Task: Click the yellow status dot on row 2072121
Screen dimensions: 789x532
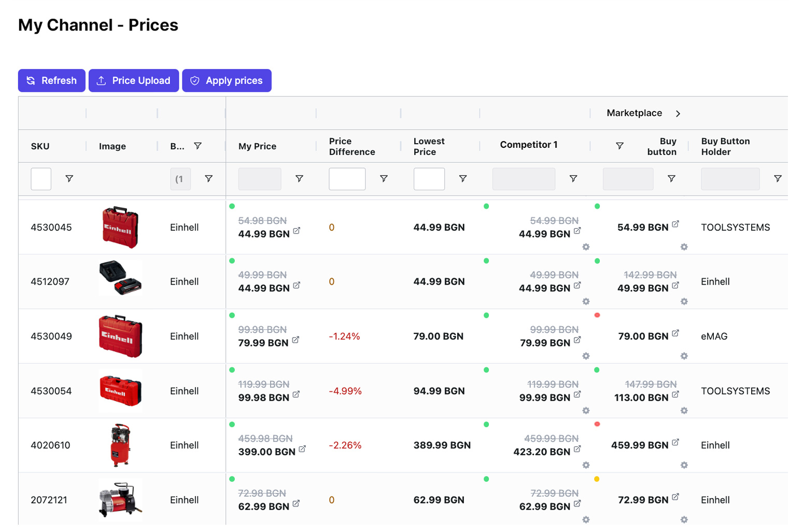Action: (597, 479)
